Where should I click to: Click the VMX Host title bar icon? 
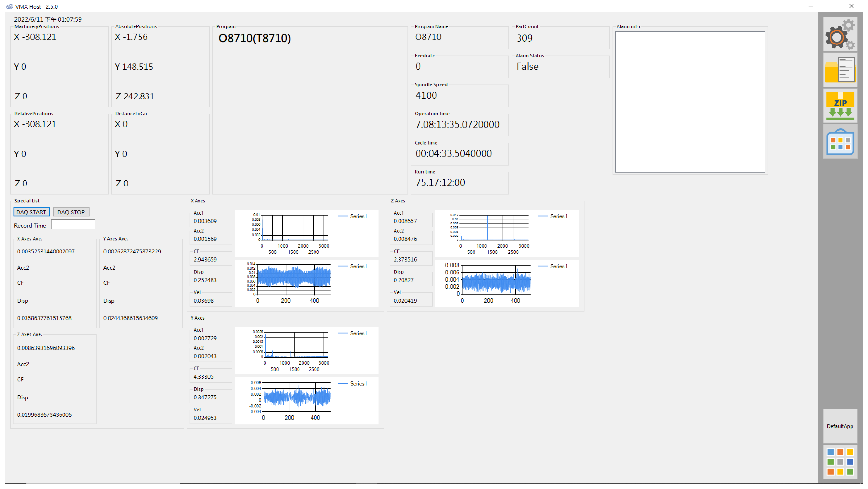[x=9, y=6]
